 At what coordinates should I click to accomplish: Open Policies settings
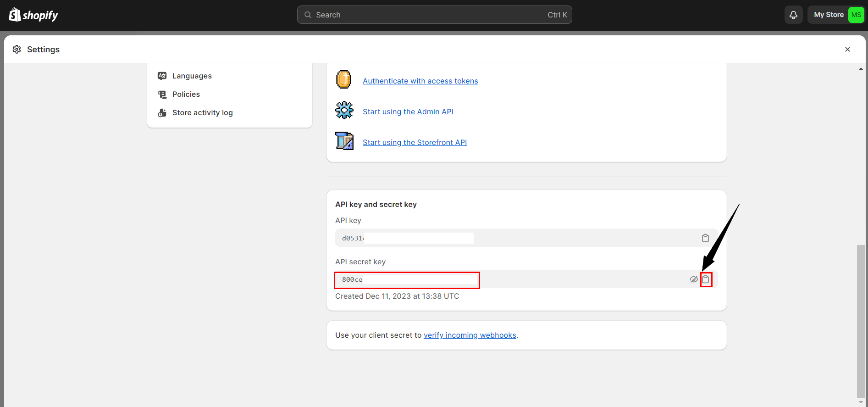(x=186, y=94)
